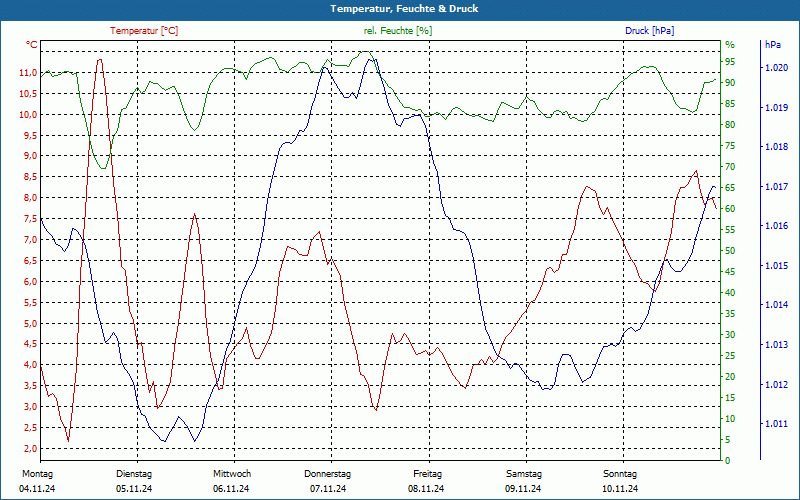Image resolution: width=800 pixels, height=500 pixels.
Task: Click the 85 humidity axis value
Action: (730, 104)
